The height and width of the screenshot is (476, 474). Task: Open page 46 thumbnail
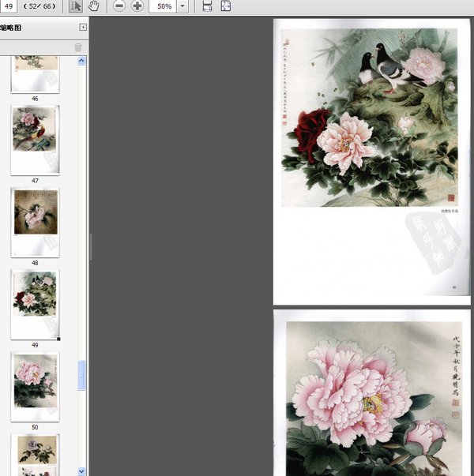(x=35, y=74)
